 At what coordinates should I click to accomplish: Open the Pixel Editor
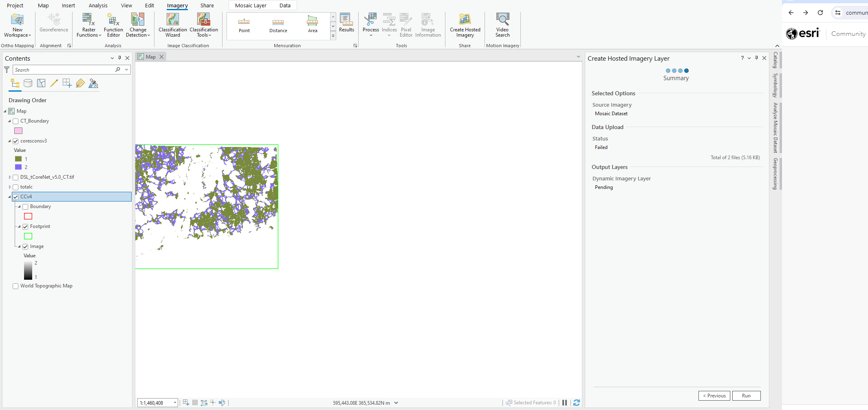coord(406,24)
